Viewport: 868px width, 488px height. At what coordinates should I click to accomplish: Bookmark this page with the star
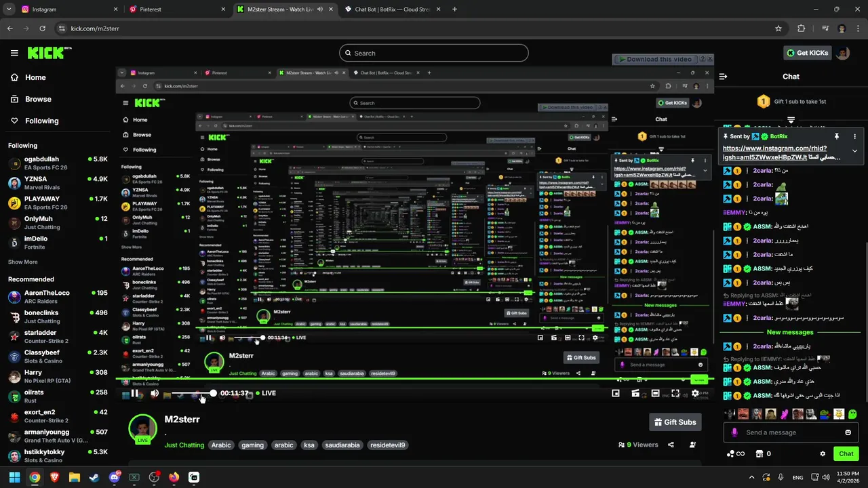coord(778,28)
